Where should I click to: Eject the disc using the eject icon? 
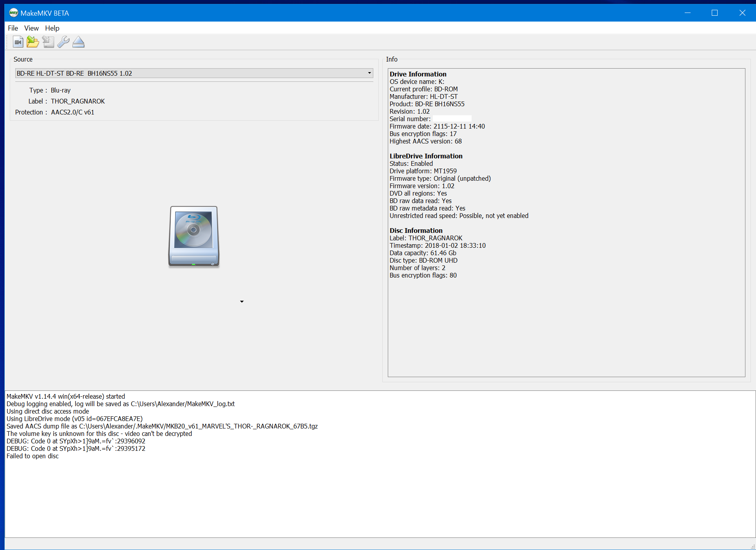coord(78,42)
